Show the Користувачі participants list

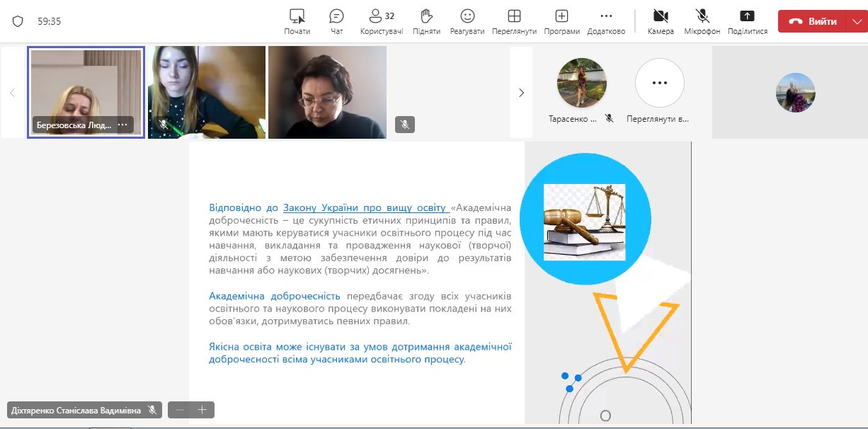tap(382, 22)
